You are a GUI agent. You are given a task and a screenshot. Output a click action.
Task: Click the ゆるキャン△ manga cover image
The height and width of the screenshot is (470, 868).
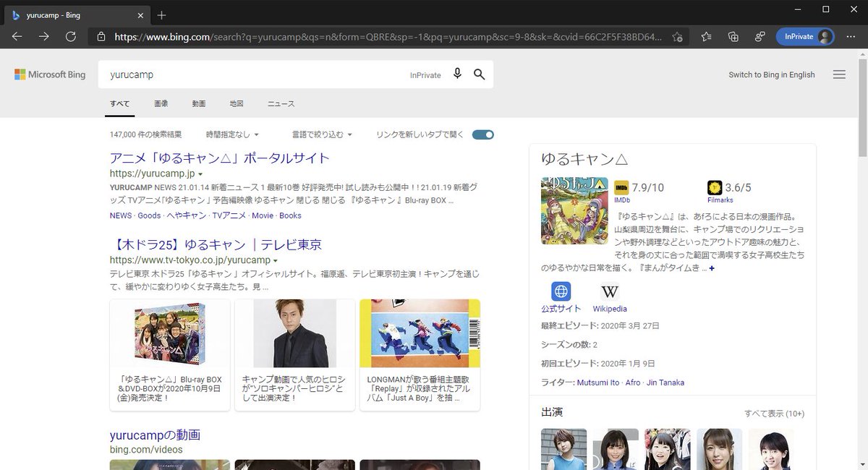pos(574,210)
